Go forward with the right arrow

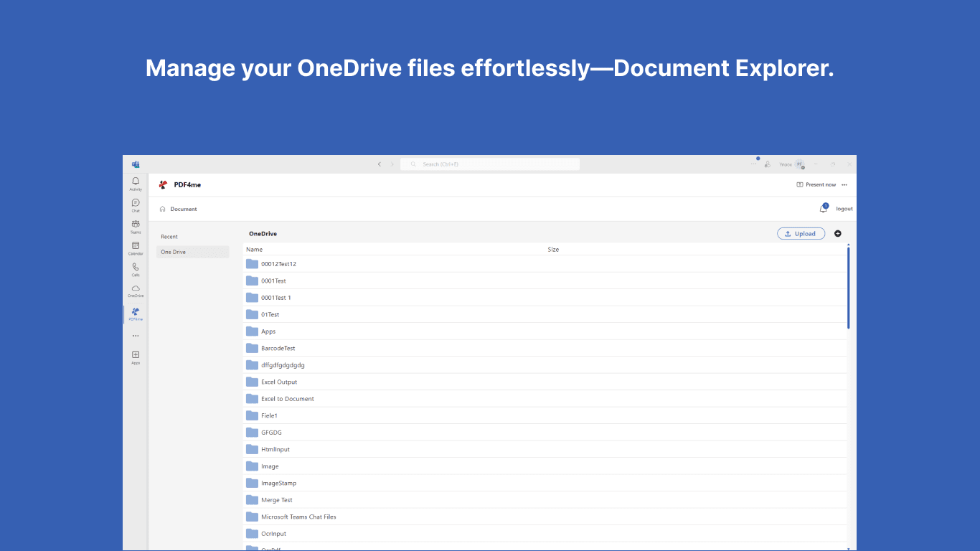[x=392, y=164]
